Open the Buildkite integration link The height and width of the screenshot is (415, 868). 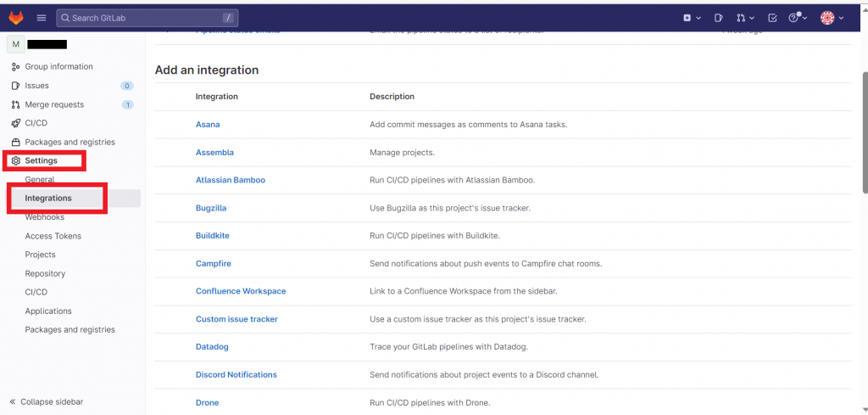coord(213,235)
